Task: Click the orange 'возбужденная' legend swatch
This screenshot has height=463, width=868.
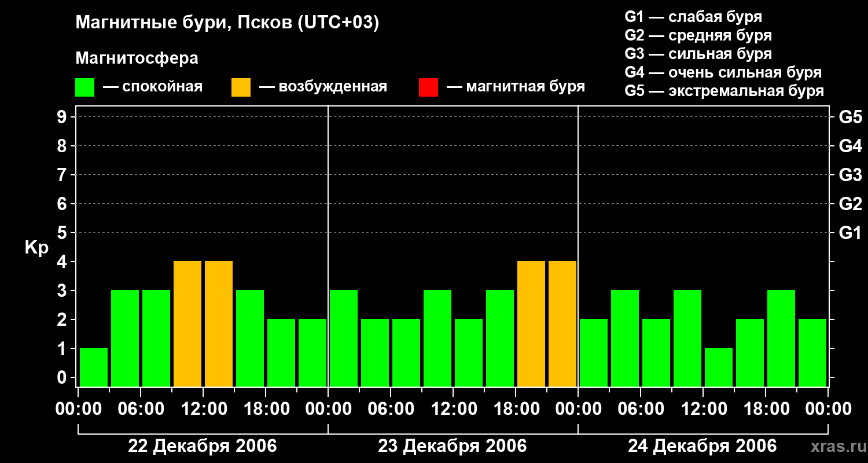Action: 241,87
